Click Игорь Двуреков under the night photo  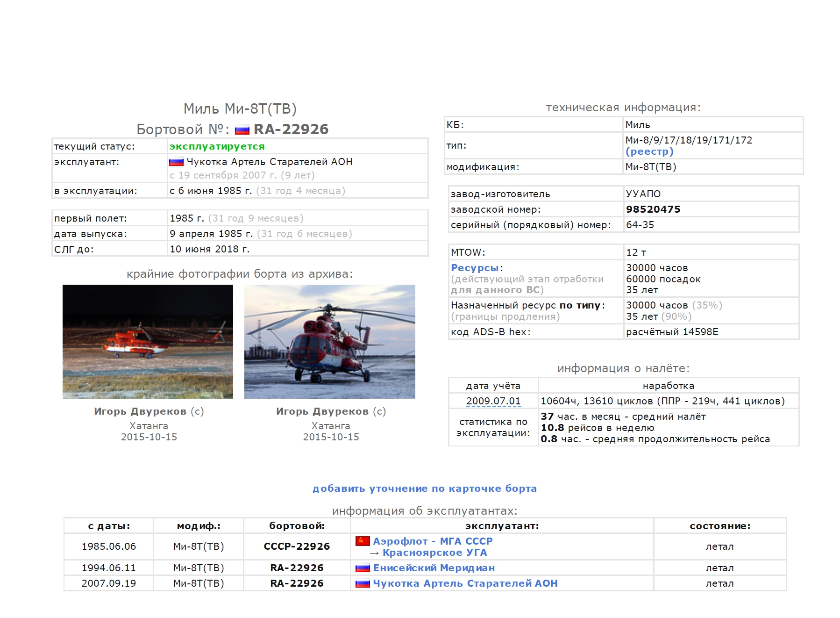(140, 411)
